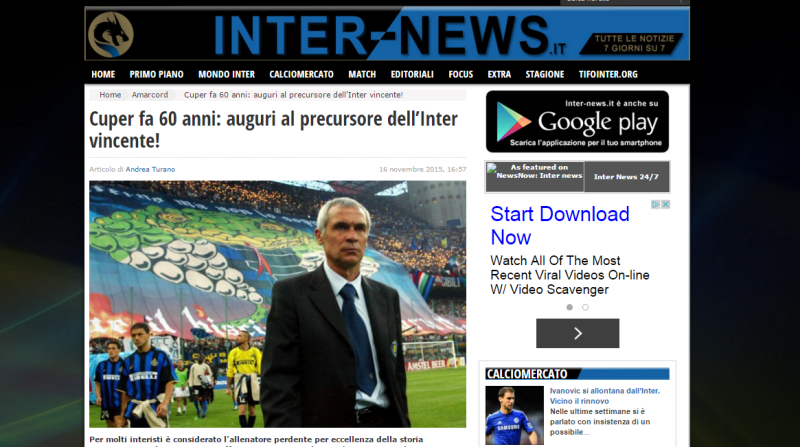Image resolution: width=800 pixels, height=447 pixels.
Task: Open the Google Play app badge
Action: tap(577, 121)
